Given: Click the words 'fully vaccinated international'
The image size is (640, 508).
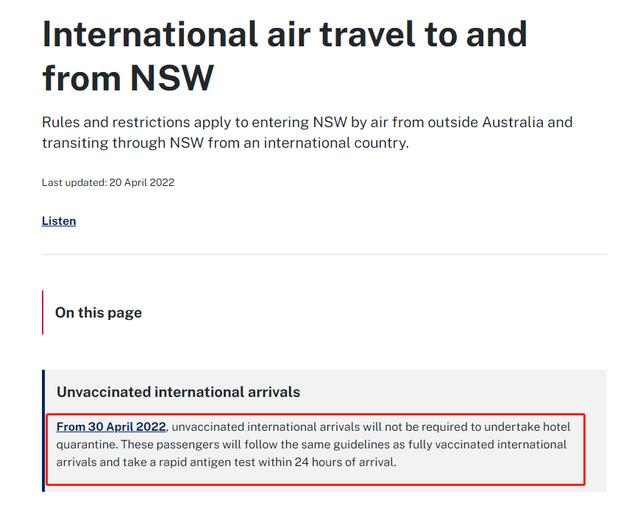Looking at the screenshot, I should coord(487,444).
